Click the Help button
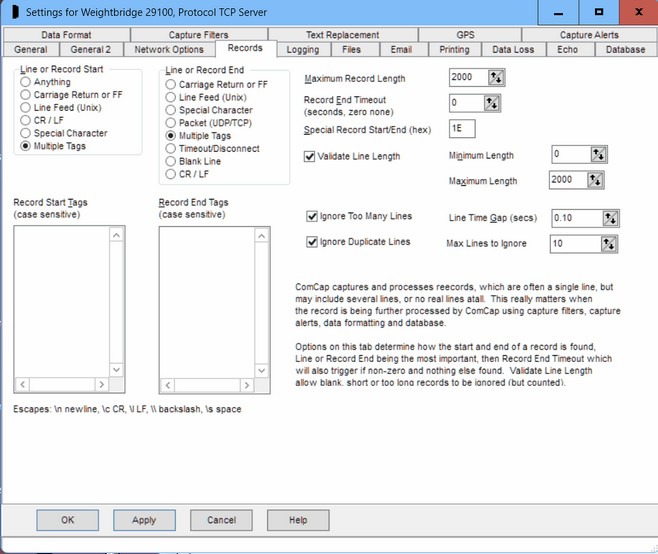The width and height of the screenshot is (658, 554). (297, 520)
